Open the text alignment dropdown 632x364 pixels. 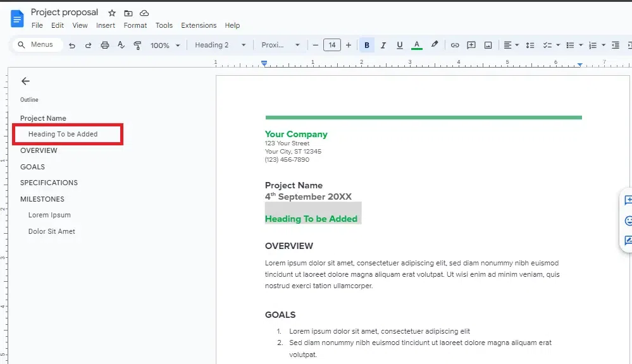click(511, 45)
